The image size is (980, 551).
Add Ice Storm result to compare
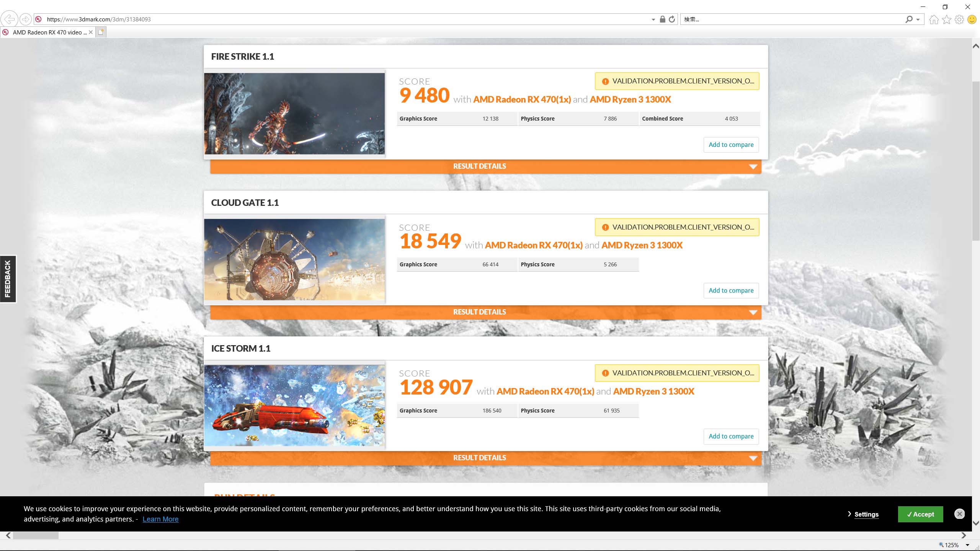click(731, 436)
